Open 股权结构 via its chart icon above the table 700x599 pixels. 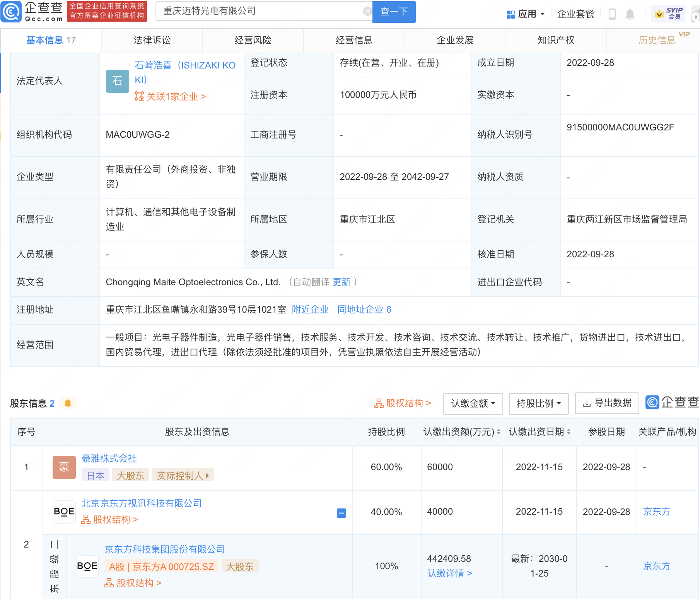[378, 403]
